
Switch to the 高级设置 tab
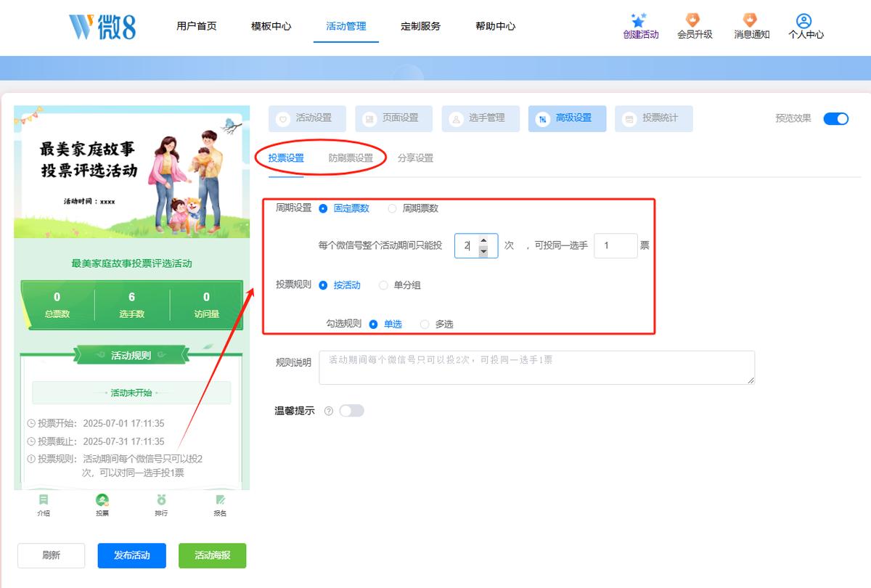click(568, 118)
